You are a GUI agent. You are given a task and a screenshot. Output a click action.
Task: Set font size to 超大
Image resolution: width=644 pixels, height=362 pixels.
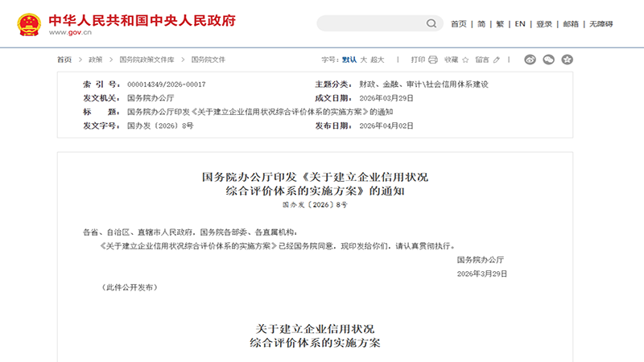(377, 60)
